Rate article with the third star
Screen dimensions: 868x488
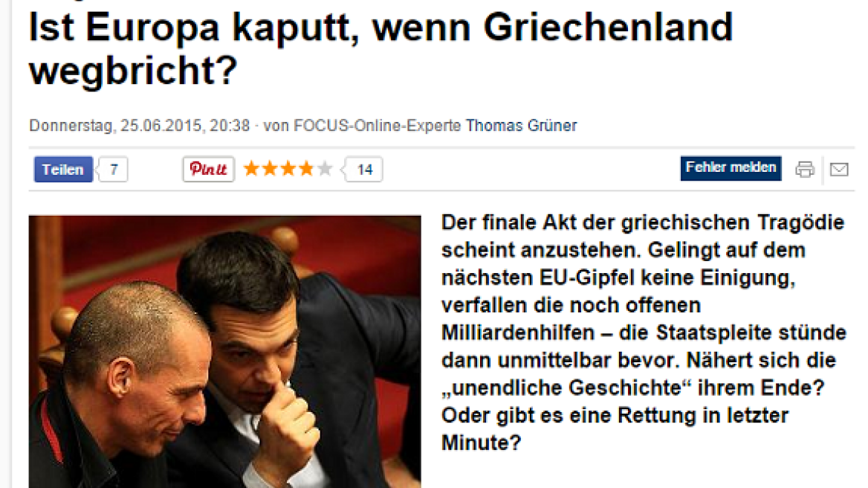coord(288,168)
